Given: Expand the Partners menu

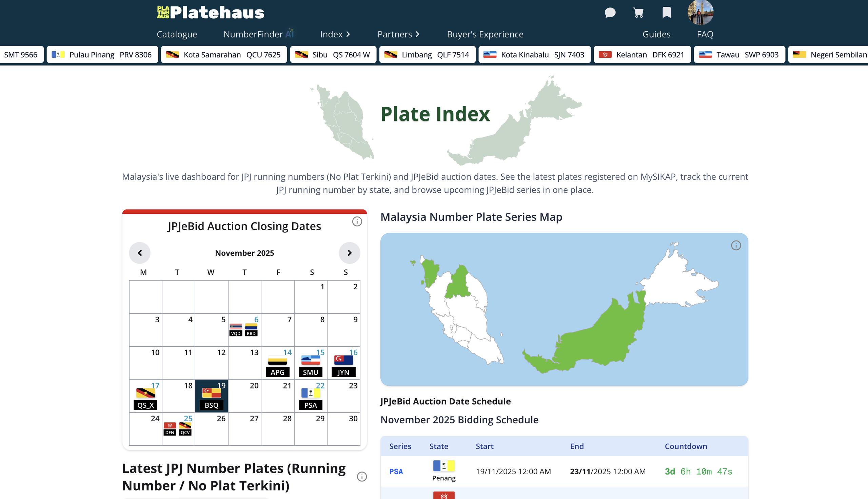Looking at the screenshot, I should coord(398,34).
